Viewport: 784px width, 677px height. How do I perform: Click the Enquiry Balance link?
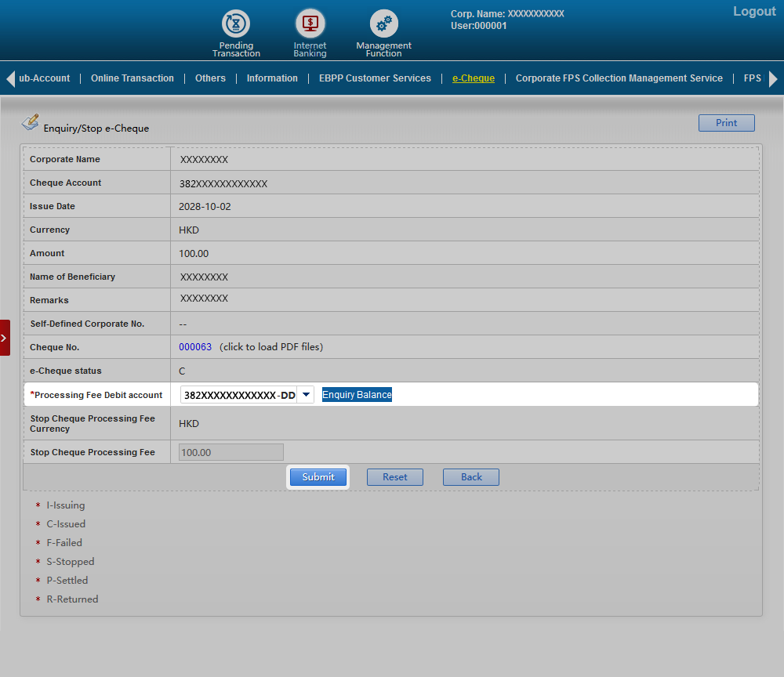tap(357, 395)
